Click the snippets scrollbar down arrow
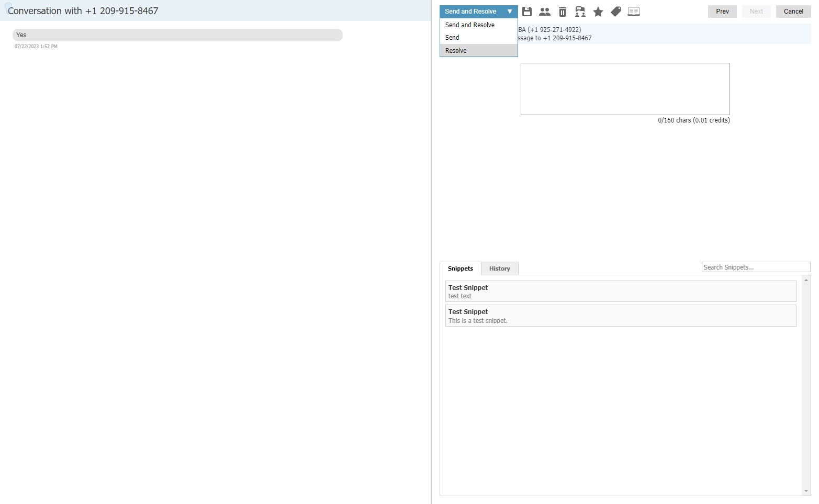Screen dimensions: 819x504 [806, 491]
